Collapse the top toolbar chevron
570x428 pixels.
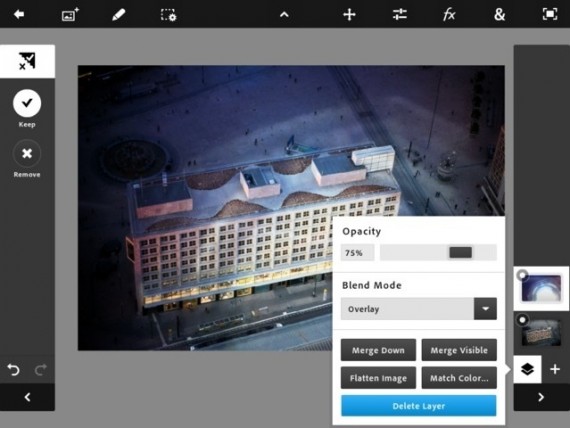[x=284, y=15]
